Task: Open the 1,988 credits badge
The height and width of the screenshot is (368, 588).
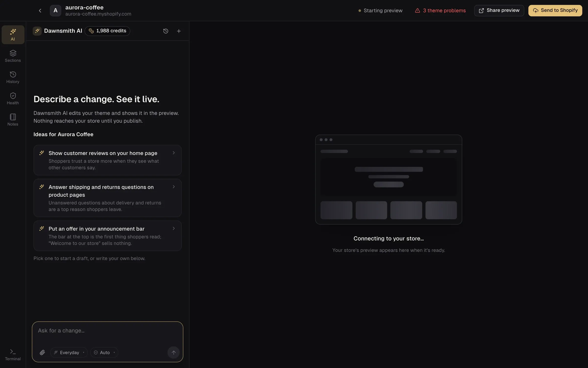Action: tap(107, 31)
